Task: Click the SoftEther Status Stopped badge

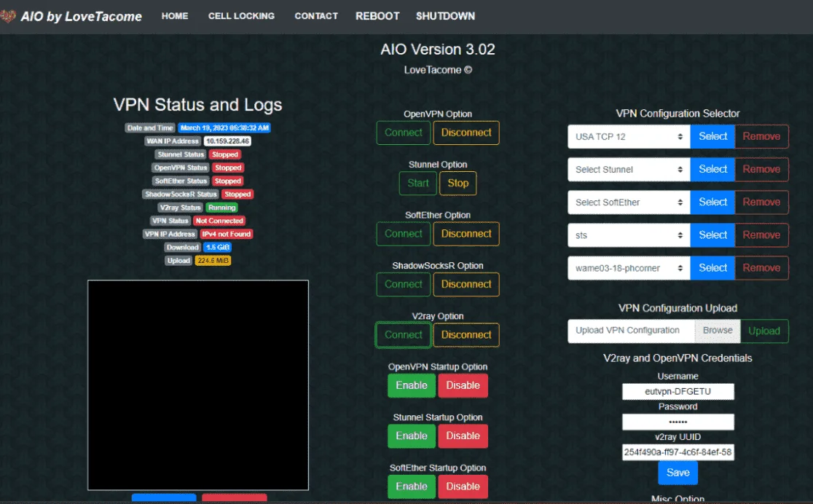Action: point(227,181)
